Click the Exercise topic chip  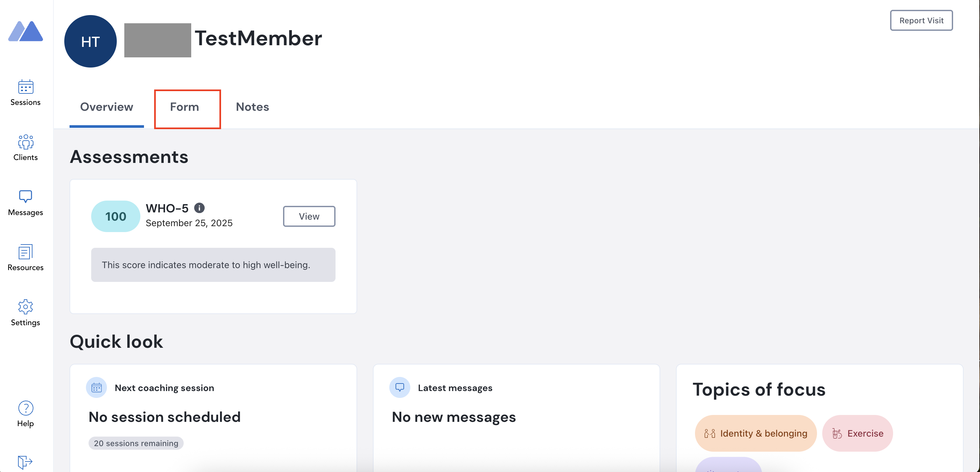[x=857, y=433]
